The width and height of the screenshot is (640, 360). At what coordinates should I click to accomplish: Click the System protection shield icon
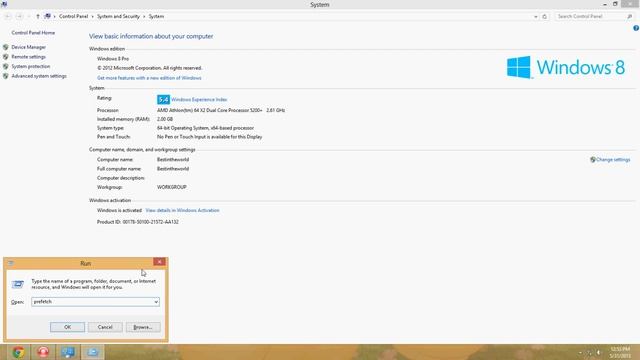tap(6, 67)
